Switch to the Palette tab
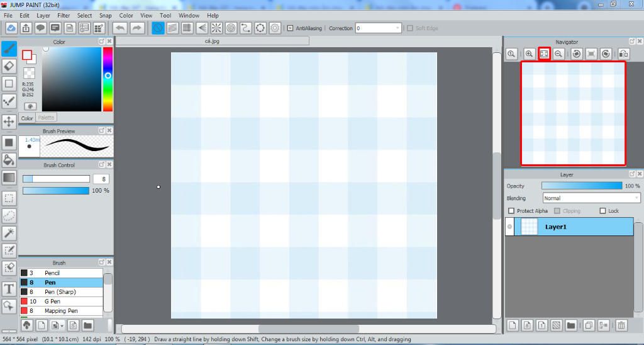The image size is (644, 345). click(x=46, y=118)
